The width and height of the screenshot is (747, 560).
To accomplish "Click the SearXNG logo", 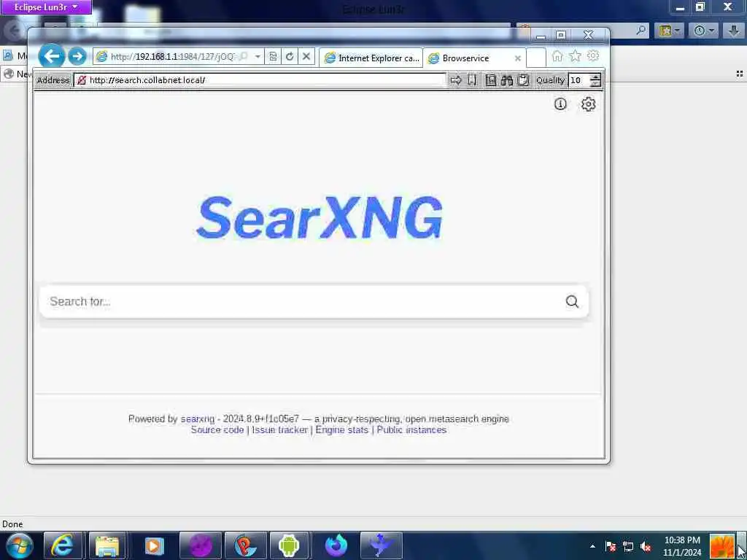I will click(x=320, y=217).
